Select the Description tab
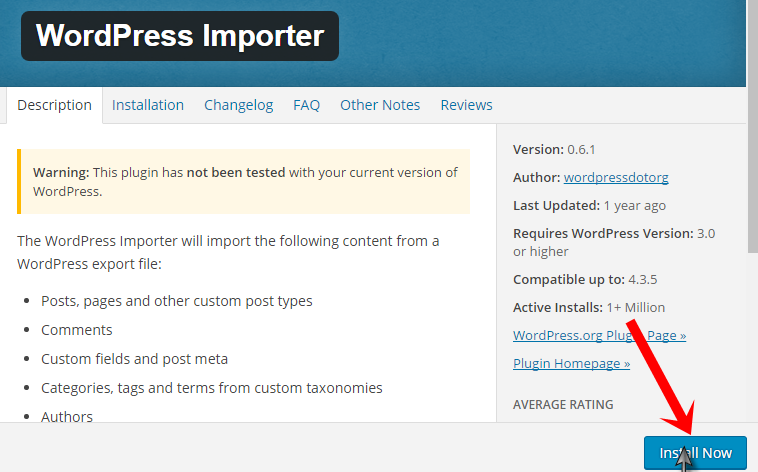The image size is (758, 472). click(x=54, y=105)
